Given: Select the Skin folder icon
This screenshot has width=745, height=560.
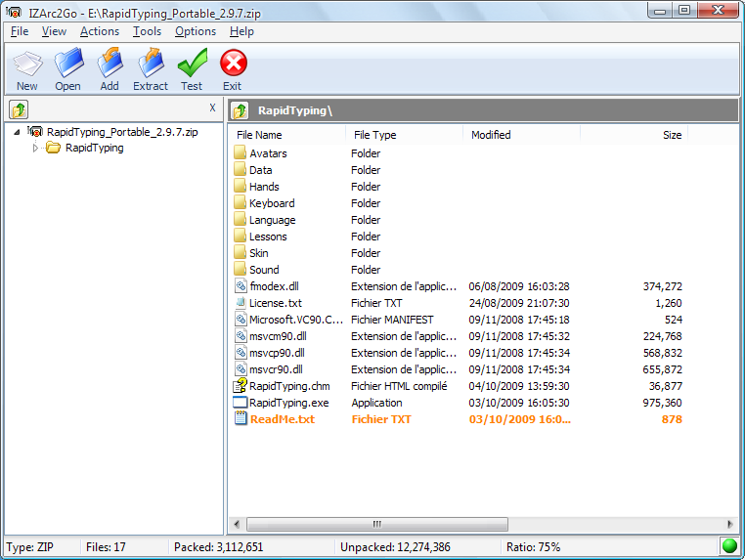Looking at the screenshot, I should pos(240,253).
